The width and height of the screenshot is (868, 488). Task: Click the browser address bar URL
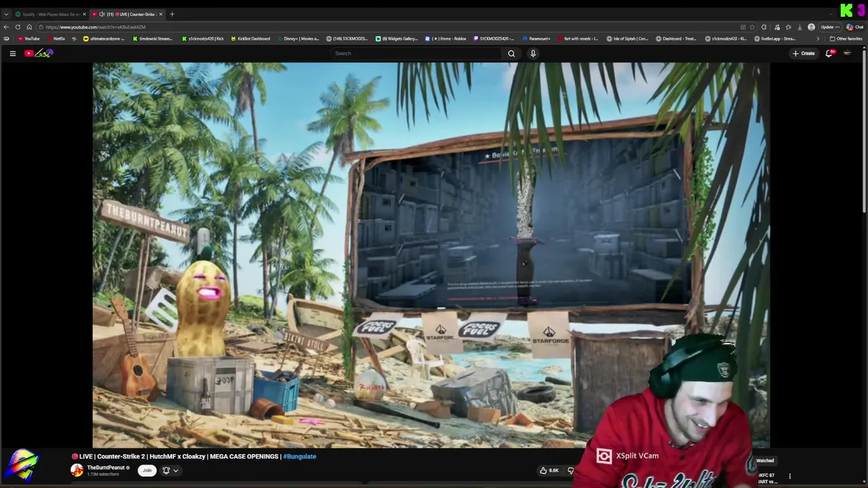pyautogui.click(x=96, y=27)
